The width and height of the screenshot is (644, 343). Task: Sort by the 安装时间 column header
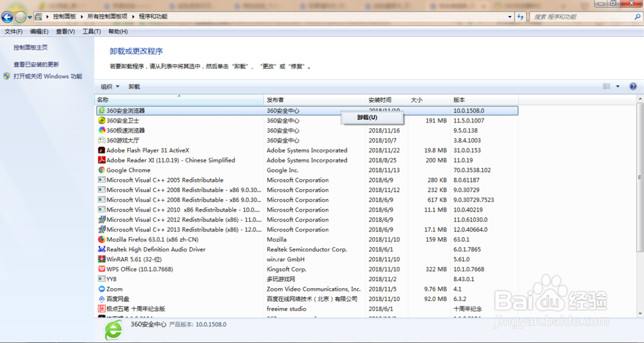pyautogui.click(x=387, y=100)
